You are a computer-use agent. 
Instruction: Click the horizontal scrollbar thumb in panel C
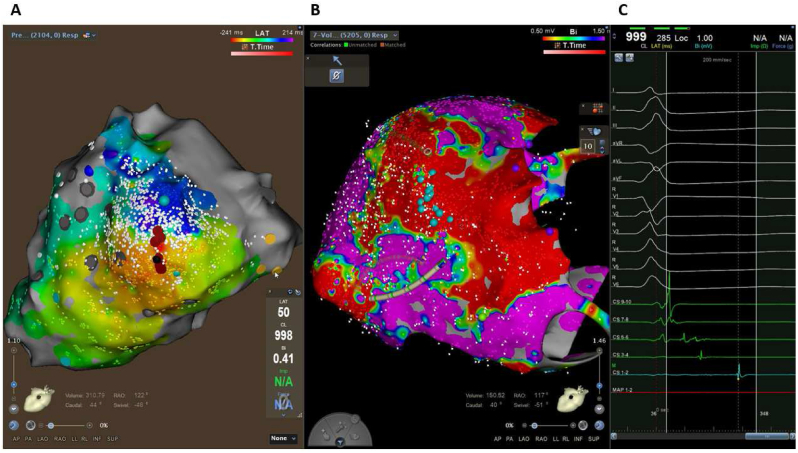point(767,436)
